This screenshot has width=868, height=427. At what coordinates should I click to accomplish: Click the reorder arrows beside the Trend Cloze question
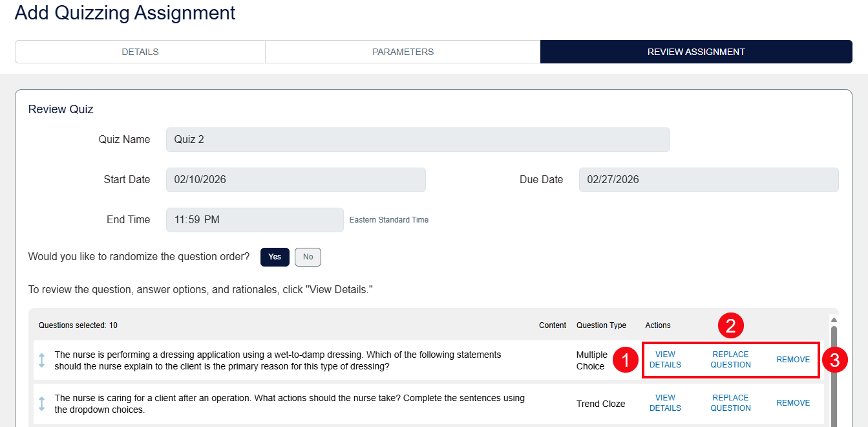pyautogui.click(x=41, y=403)
